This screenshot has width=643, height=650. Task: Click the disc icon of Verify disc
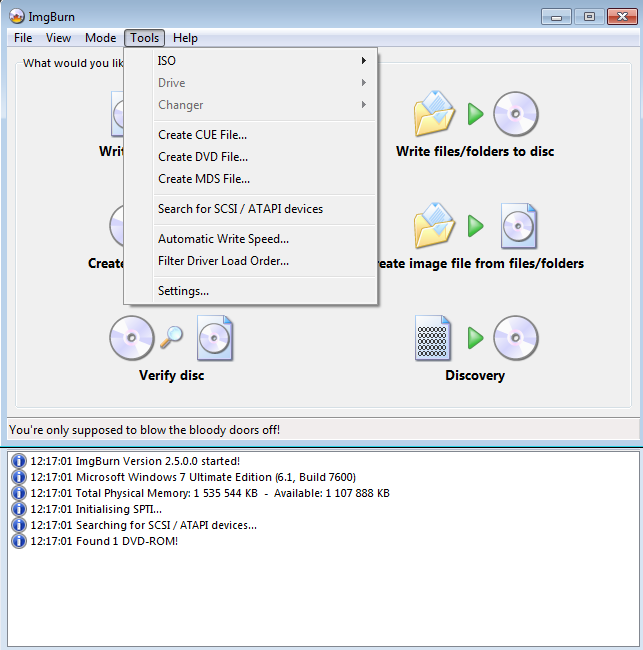click(132, 338)
